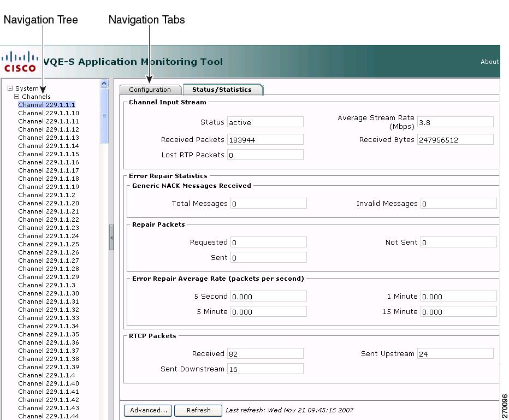Select Channel 229.1.1.39
Image resolution: width=509 pixels, height=420 pixels.
tap(49, 367)
